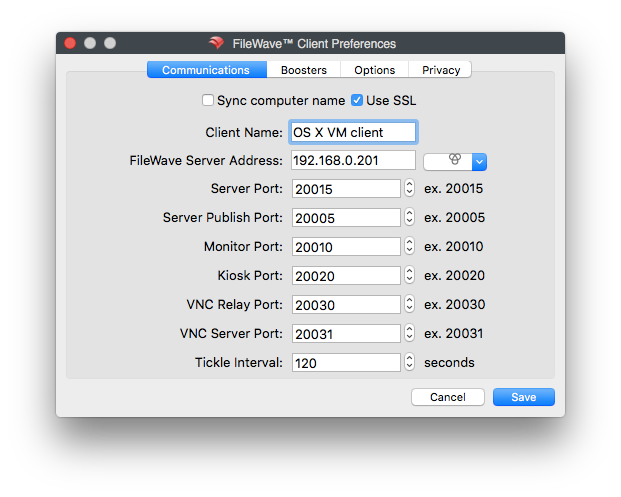This screenshot has width=621, height=497.
Task: Enable Sync computer name checkbox
Action: pos(208,100)
